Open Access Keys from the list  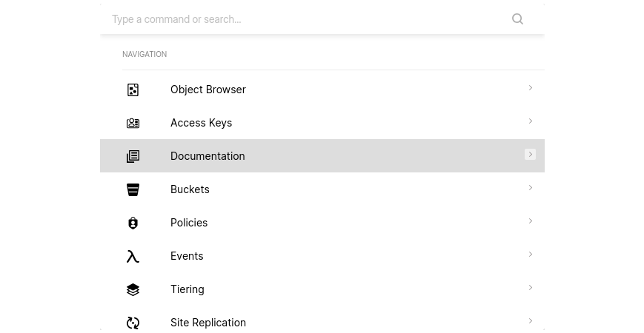(322, 123)
